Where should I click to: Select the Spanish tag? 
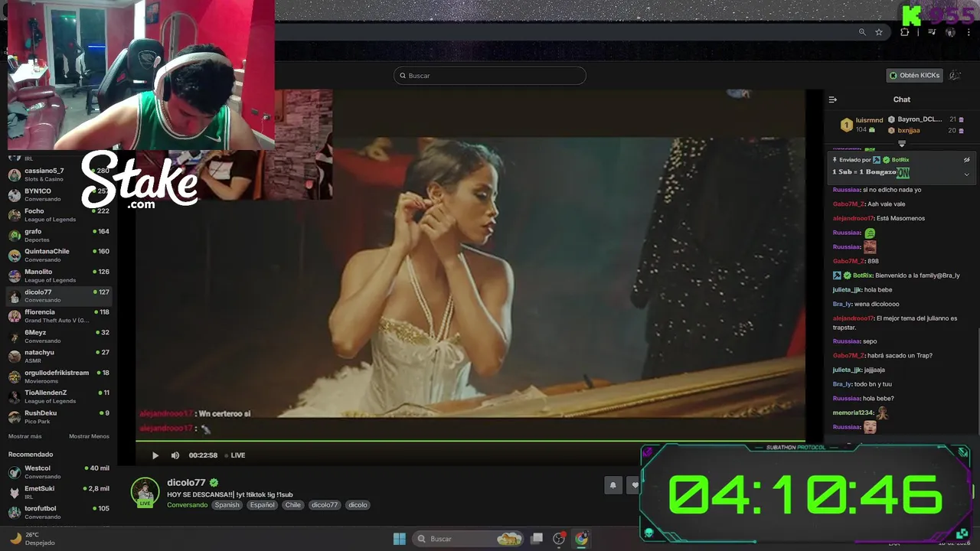pos(227,505)
